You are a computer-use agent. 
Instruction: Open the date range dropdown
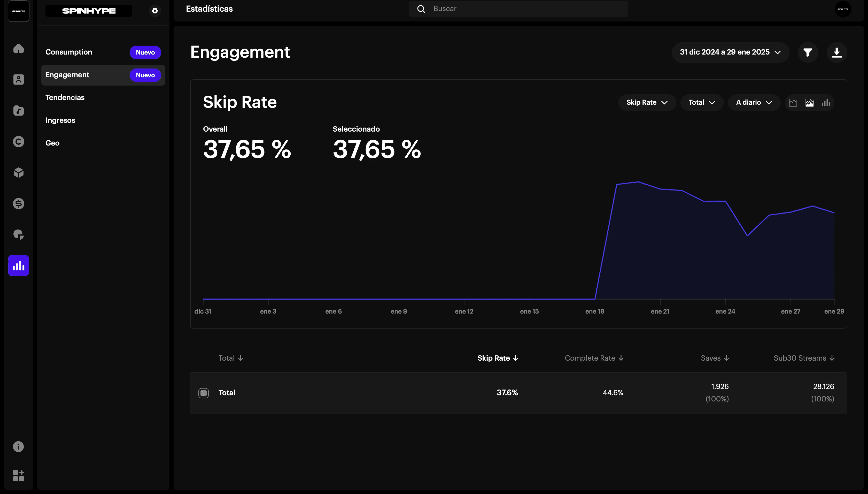pyautogui.click(x=730, y=52)
